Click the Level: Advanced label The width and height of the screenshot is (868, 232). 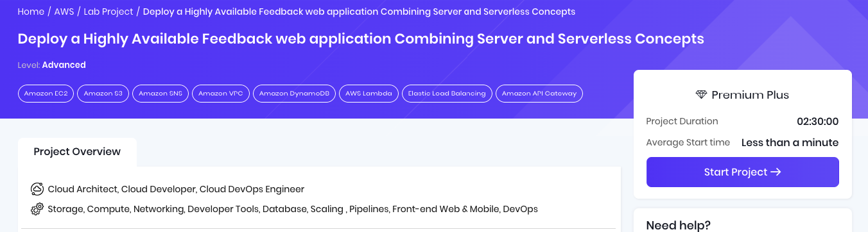click(52, 65)
